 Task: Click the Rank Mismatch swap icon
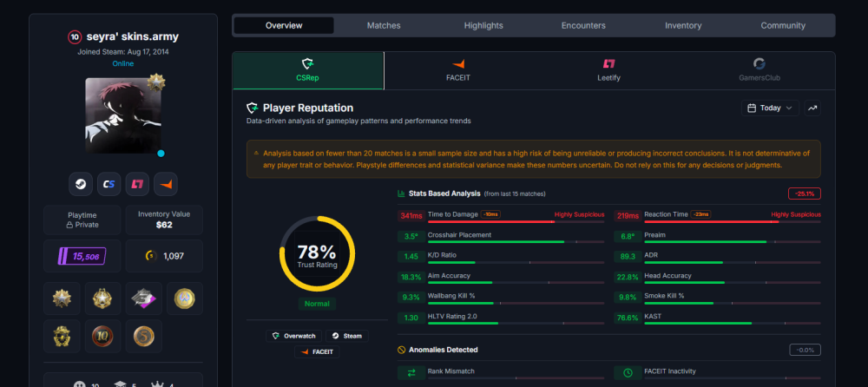pyautogui.click(x=411, y=372)
